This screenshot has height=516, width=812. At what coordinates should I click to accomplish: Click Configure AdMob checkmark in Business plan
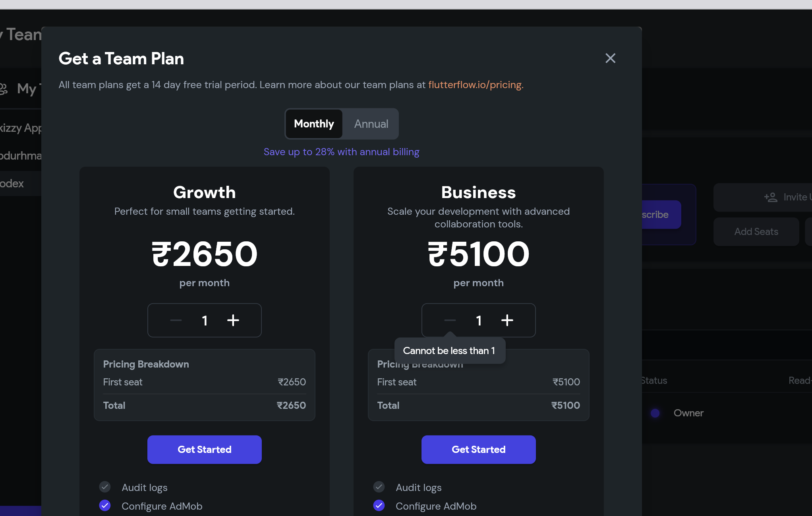pyautogui.click(x=379, y=505)
